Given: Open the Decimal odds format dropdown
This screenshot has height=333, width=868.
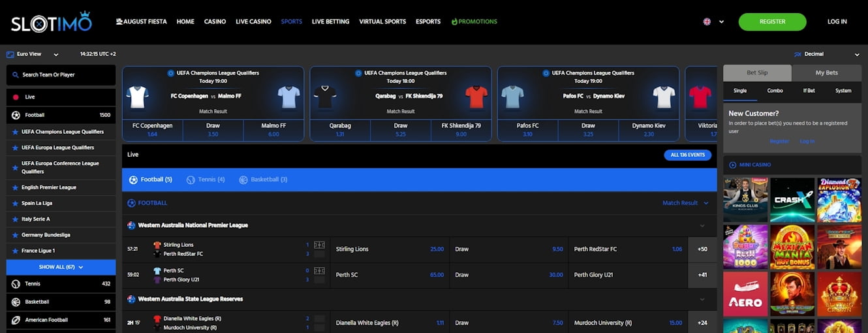Looking at the screenshot, I should click(x=826, y=54).
